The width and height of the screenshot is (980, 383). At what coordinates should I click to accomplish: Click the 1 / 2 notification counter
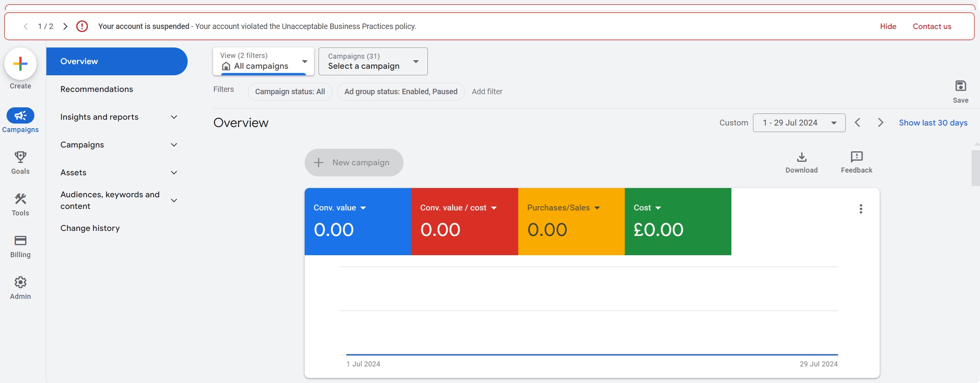coord(46,26)
